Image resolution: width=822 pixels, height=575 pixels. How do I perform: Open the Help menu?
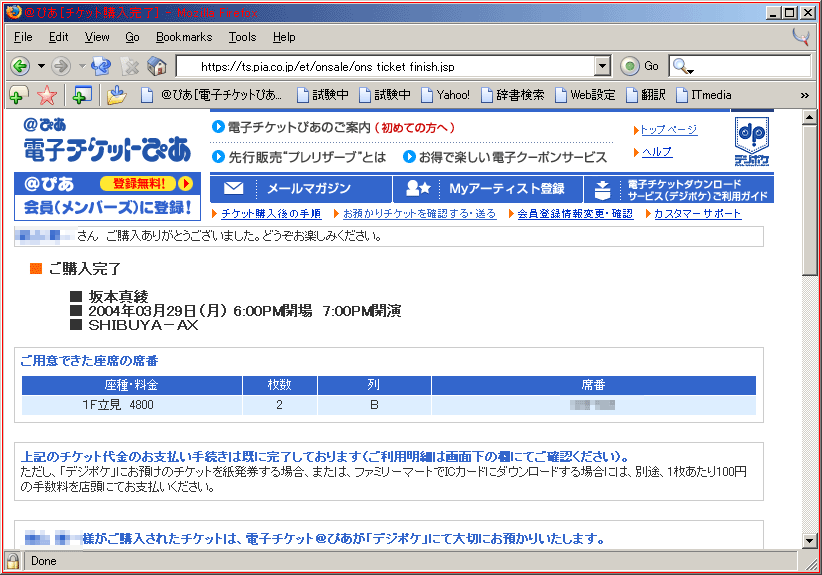284,37
